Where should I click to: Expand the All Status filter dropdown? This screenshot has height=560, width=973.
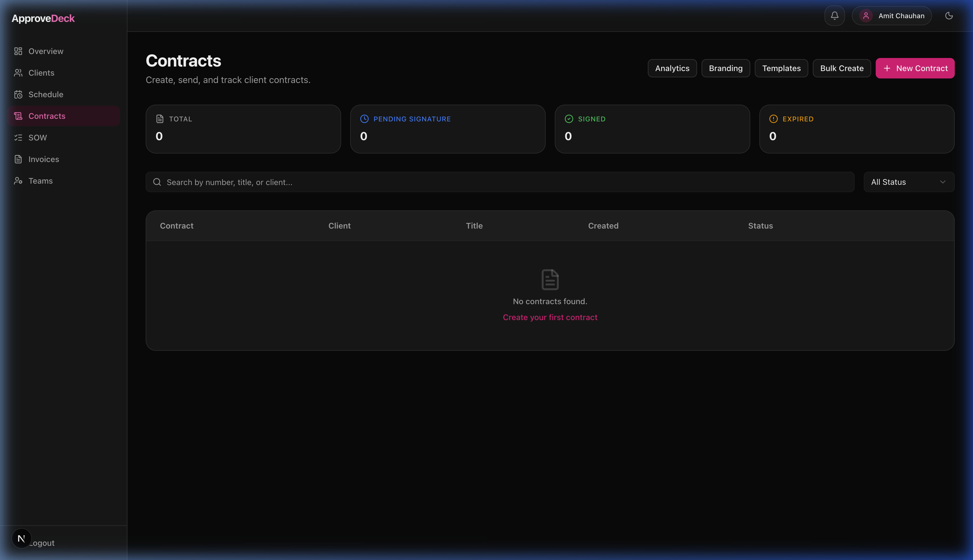909,182
